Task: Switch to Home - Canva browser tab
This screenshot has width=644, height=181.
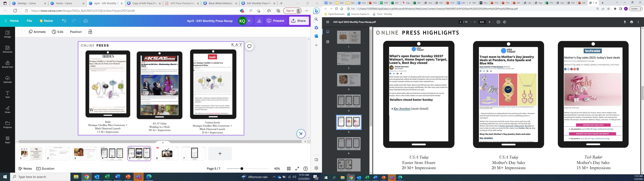Action: (64, 3)
